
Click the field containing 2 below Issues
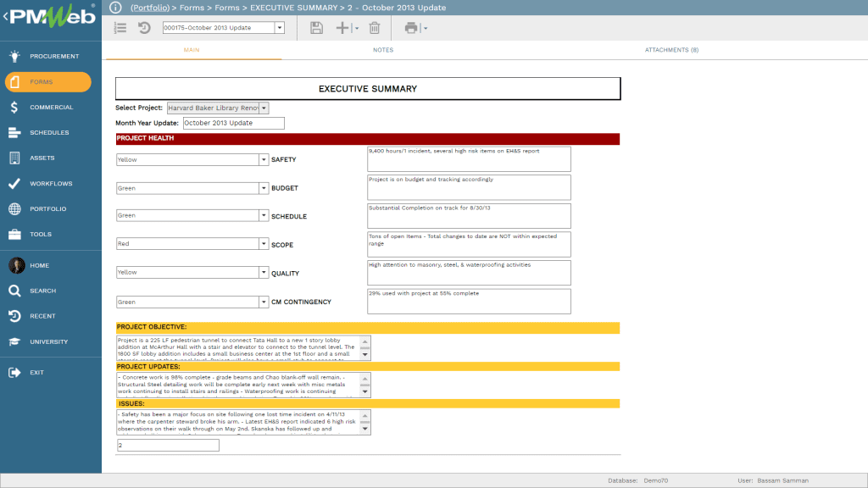[168, 445]
